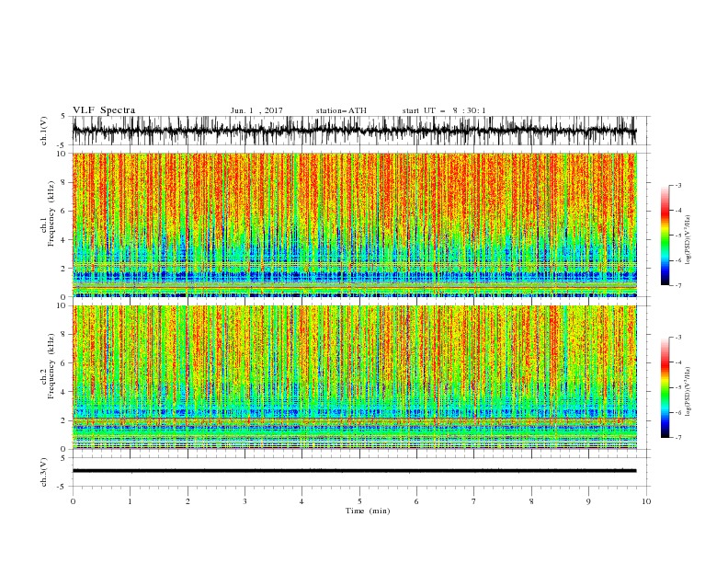Select the "start UT = 8:30:1" text

(x=444, y=110)
